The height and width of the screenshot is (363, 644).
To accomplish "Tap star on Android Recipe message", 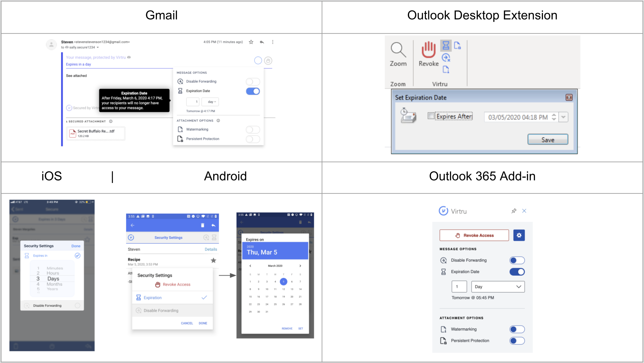I will 213,260.
